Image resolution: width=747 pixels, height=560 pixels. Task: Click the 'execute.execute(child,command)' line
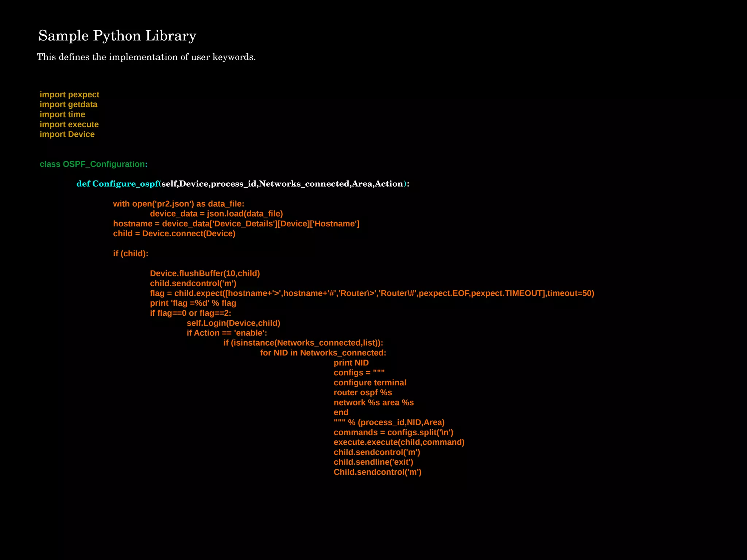[399, 442]
